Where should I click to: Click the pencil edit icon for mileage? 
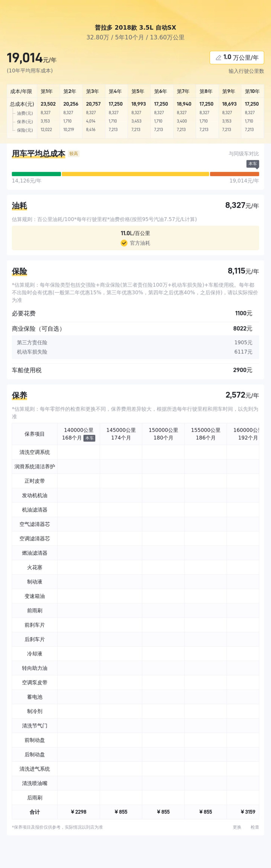pyautogui.click(x=218, y=58)
